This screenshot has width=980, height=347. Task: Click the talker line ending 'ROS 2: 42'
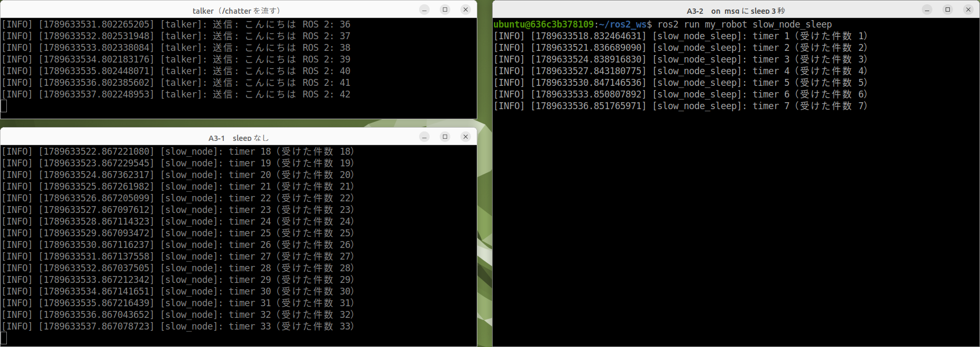(176, 94)
